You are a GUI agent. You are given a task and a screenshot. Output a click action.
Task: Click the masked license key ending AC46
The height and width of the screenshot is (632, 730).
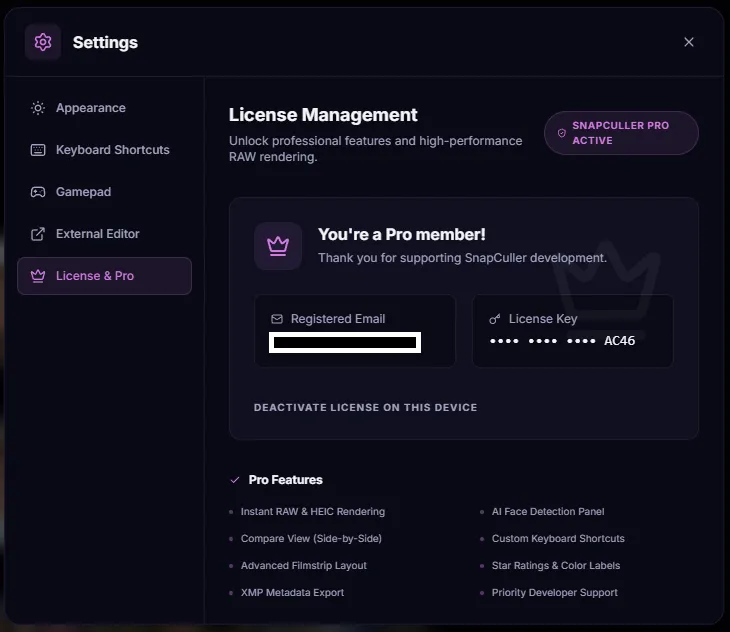(562, 341)
